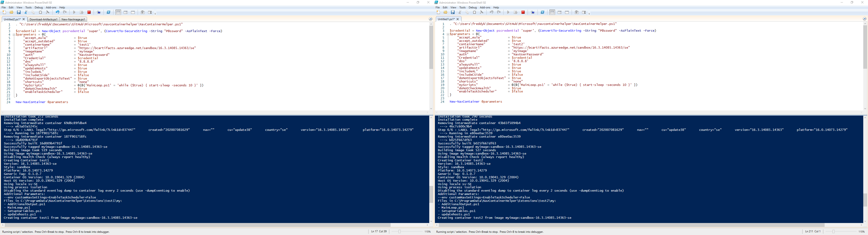This screenshot has height=235, width=868.
Task: Toggle Show Script Pane Top layout
Action: pos(118,12)
